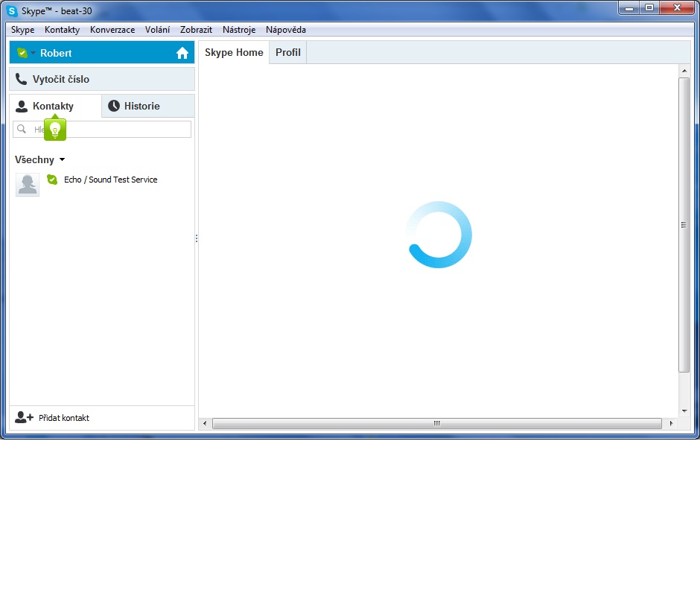The width and height of the screenshot is (700, 596).
Task: Click the Skype logo in title bar
Action: (x=12, y=10)
